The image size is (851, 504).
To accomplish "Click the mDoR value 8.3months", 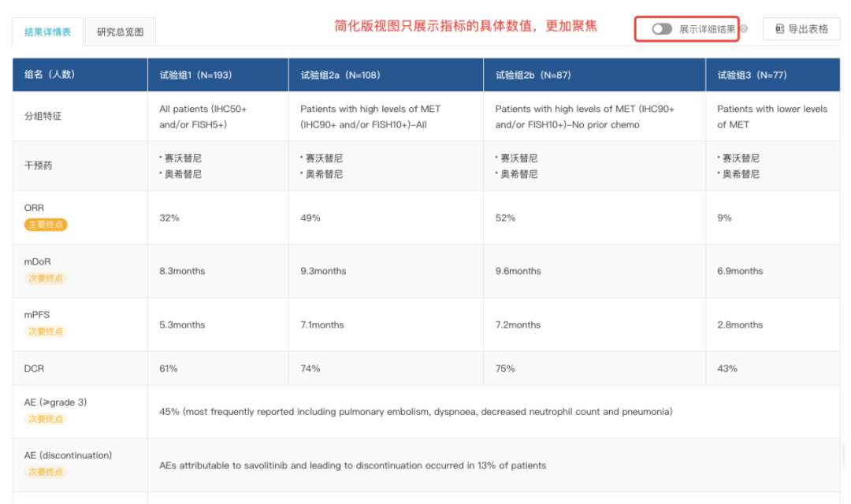I will pos(182,271).
